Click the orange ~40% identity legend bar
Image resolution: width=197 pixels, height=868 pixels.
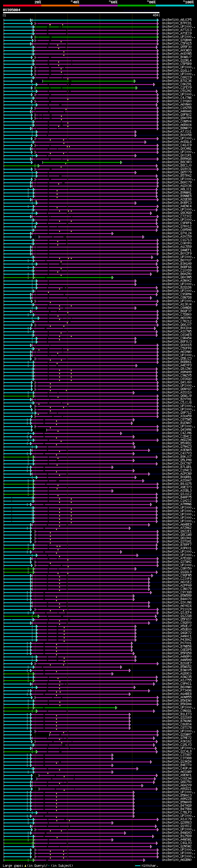point(60,6)
